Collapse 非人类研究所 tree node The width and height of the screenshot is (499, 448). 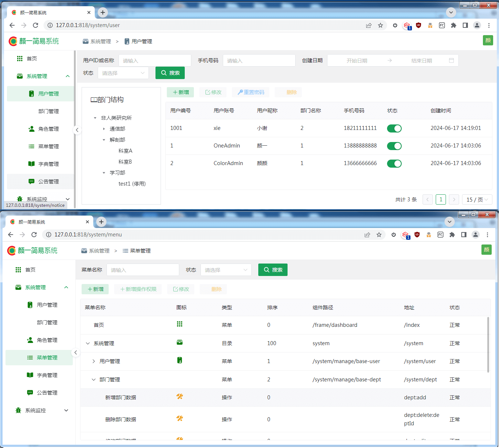[x=95, y=118]
